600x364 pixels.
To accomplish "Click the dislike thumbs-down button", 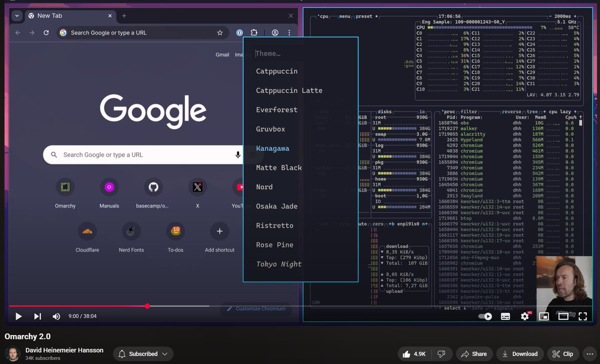I will point(441,354).
